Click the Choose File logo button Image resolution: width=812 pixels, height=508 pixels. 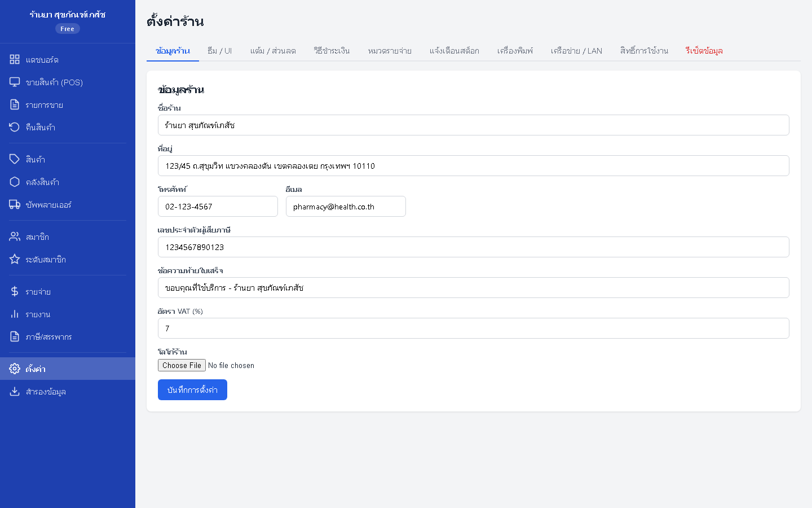click(182, 365)
